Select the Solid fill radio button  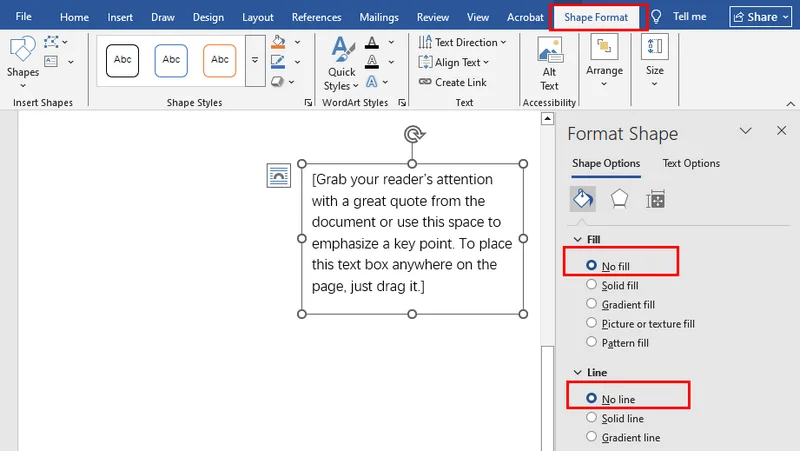click(x=592, y=286)
